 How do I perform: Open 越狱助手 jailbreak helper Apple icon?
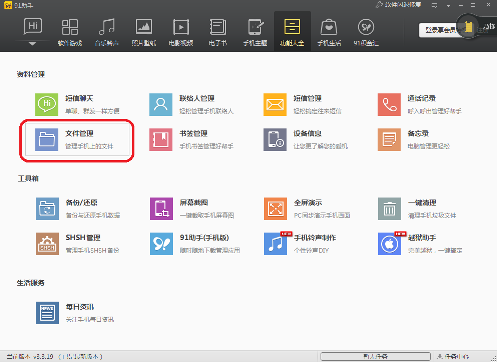389,244
